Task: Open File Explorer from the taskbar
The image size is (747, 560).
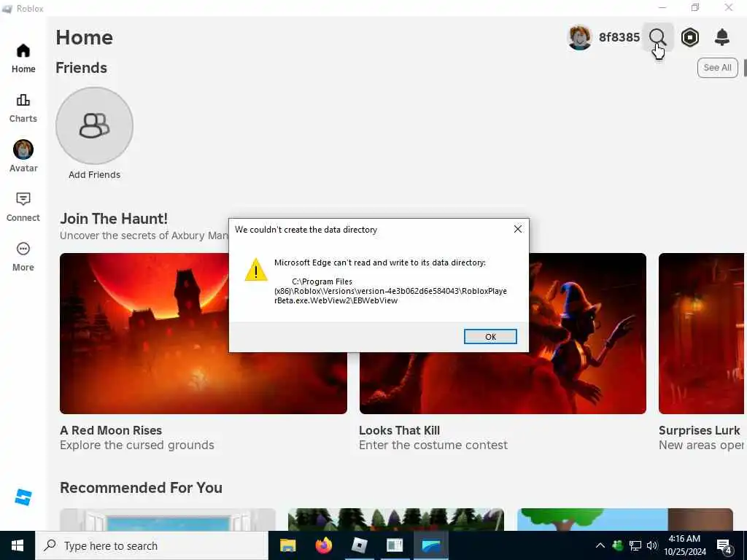Action: pos(287,545)
